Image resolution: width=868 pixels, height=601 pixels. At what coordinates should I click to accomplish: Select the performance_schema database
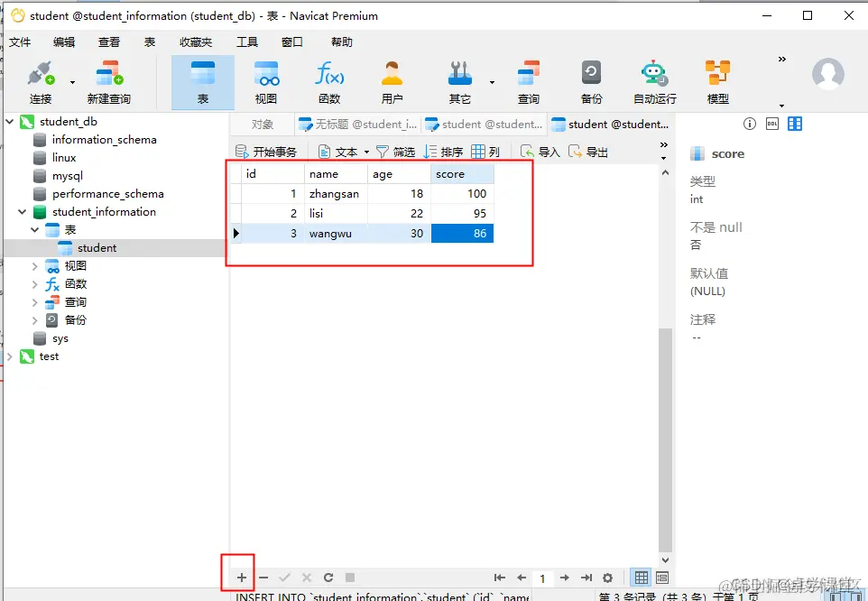coord(108,194)
